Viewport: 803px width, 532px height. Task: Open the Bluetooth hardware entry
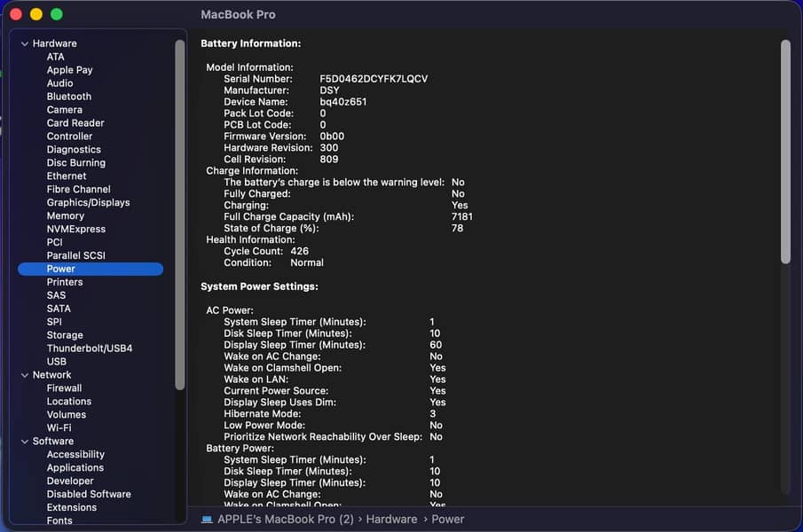pos(69,97)
